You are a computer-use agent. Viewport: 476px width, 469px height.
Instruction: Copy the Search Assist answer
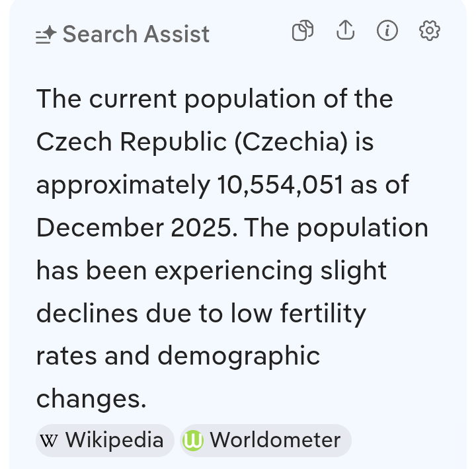pos(303,31)
